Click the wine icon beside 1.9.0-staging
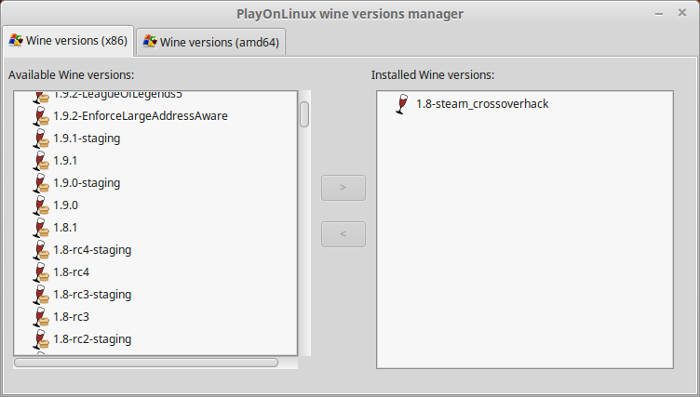 (41, 183)
